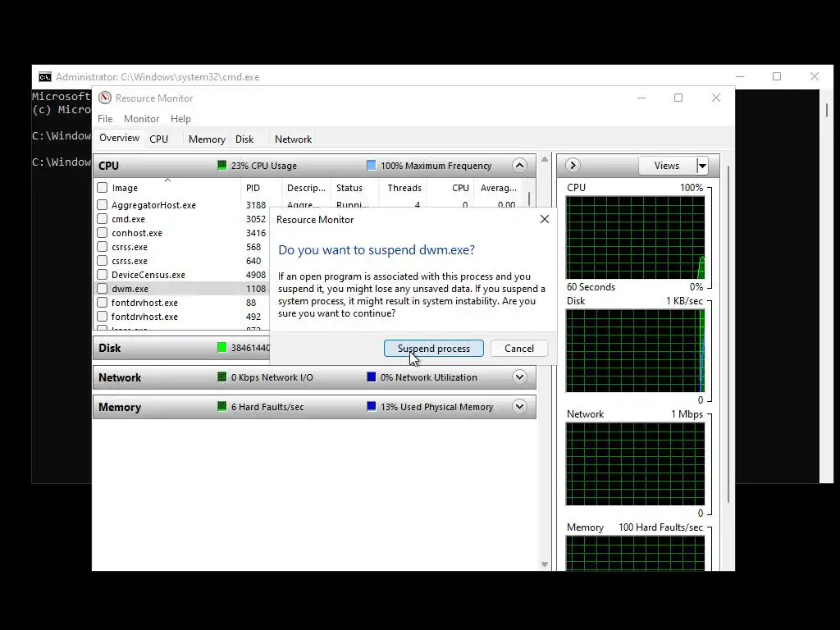Sort by the Status column header
840x630 pixels.
[354, 188]
